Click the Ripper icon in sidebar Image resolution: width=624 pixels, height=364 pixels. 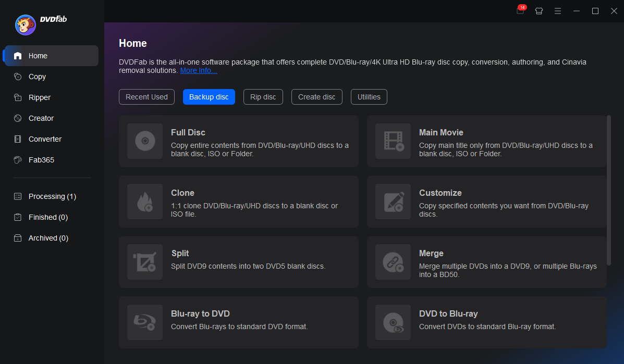click(x=18, y=97)
